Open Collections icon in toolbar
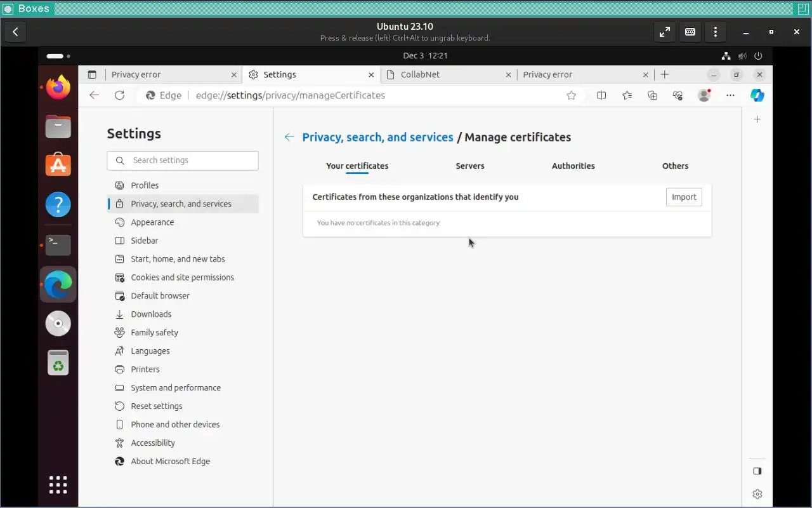 (652, 95)
